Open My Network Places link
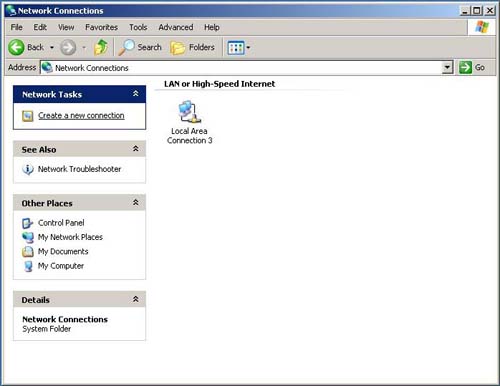Image resolution: width=500 pixels, height=386 pixels. click(x=70, y=237)
